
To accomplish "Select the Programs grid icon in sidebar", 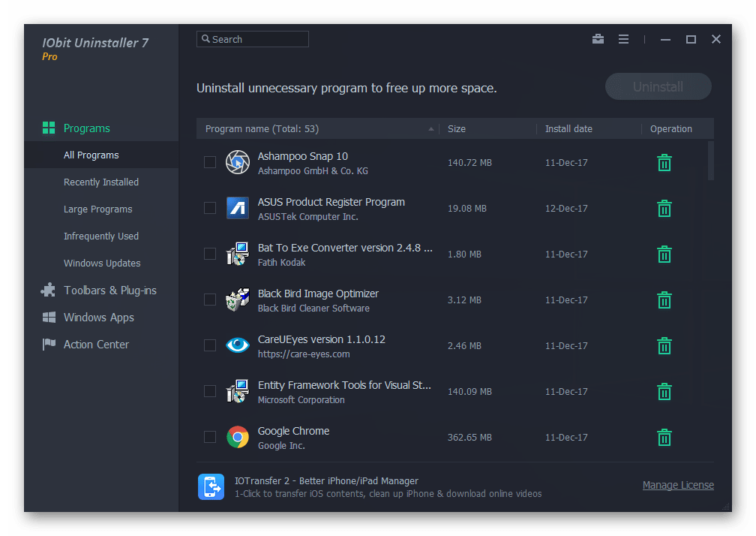I will 48,128.
